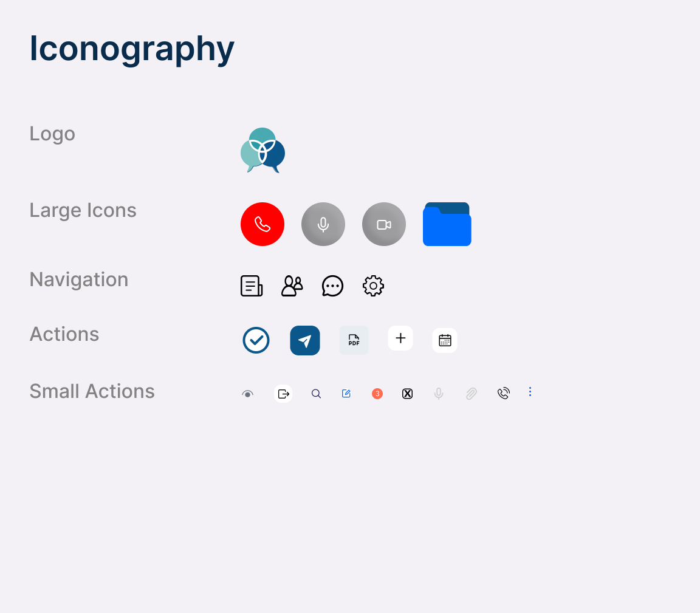Click the small logout arrow icon

pyautogui.click(x=283, y=394)
